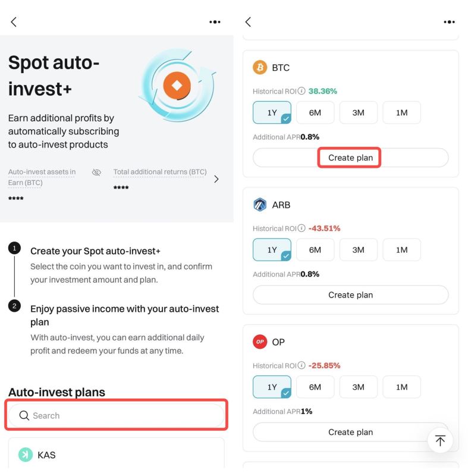Click Create plan for OP

[x=350, y=432]
